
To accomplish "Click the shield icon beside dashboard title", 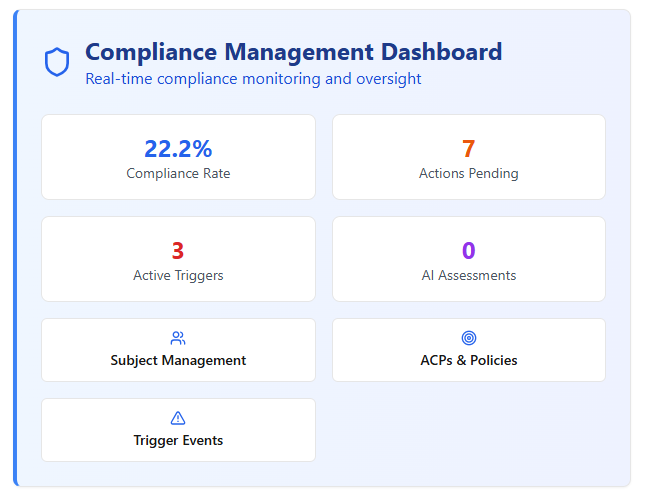I will pyautogui.click(x=57, y=62).
